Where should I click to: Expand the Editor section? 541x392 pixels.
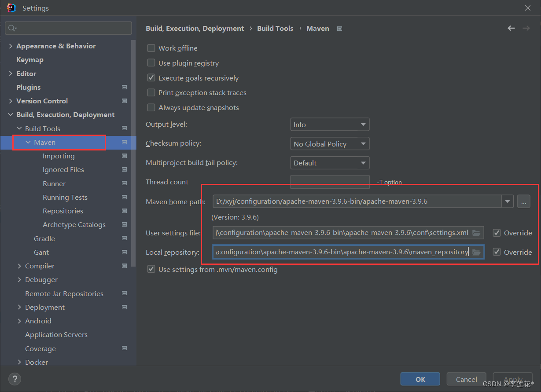coord(11,73)
